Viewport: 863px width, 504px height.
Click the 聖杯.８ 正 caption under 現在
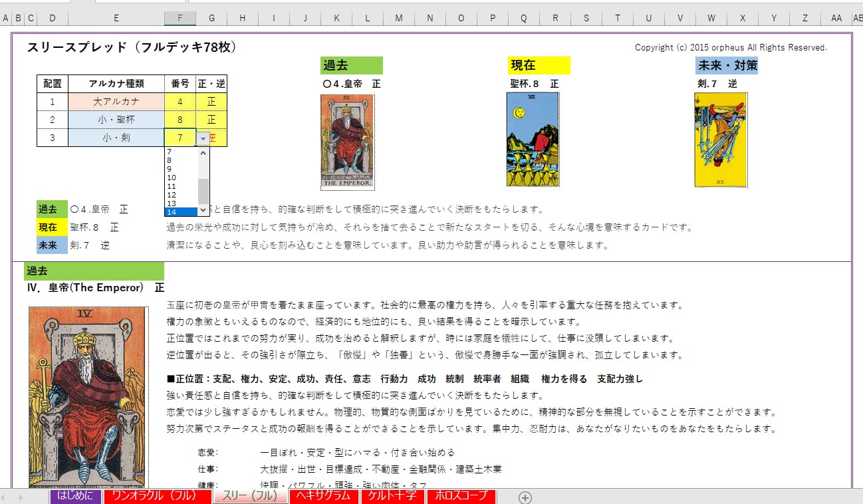pos(534,84)
